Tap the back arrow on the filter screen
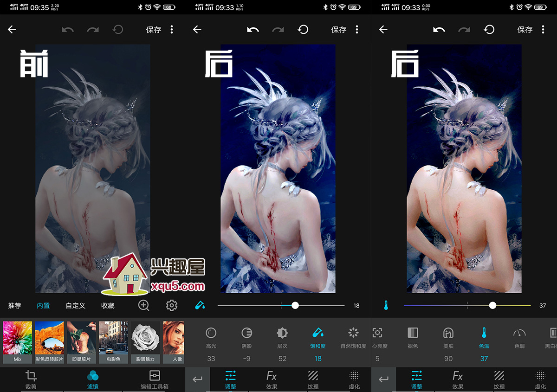The image size is (557, 392). tap(12, 30)
